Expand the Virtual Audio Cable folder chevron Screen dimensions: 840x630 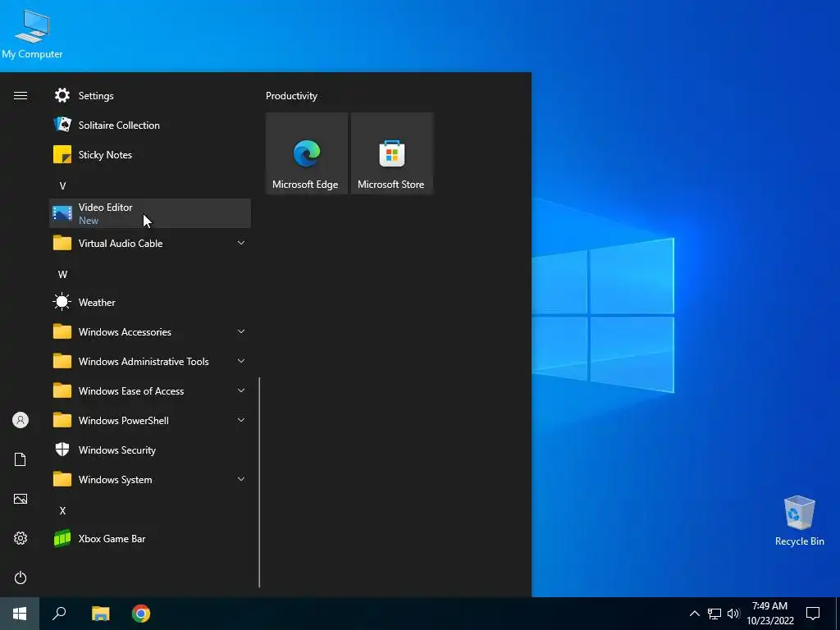coord(241,243)
